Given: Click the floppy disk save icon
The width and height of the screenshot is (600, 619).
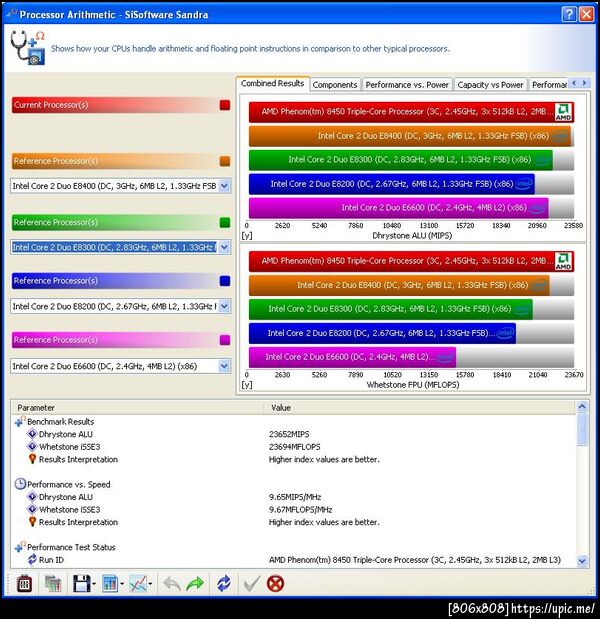Looking at the screenshot, I should (81, 583).
